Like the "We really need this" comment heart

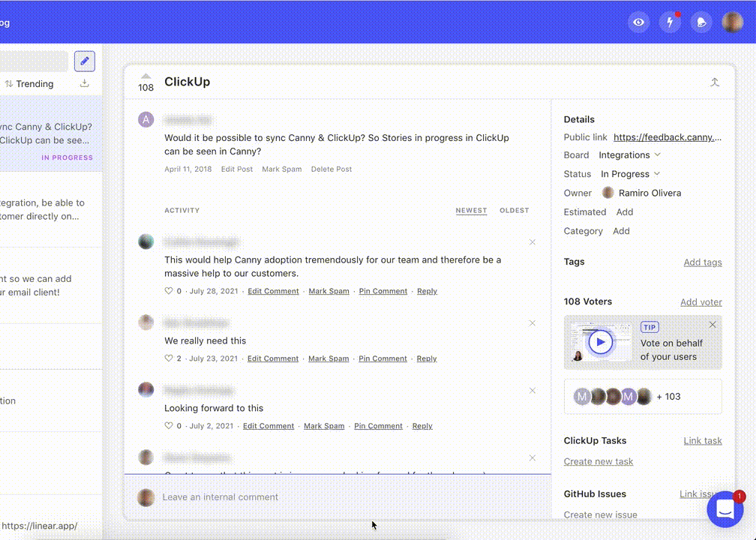tap(169, 358)
